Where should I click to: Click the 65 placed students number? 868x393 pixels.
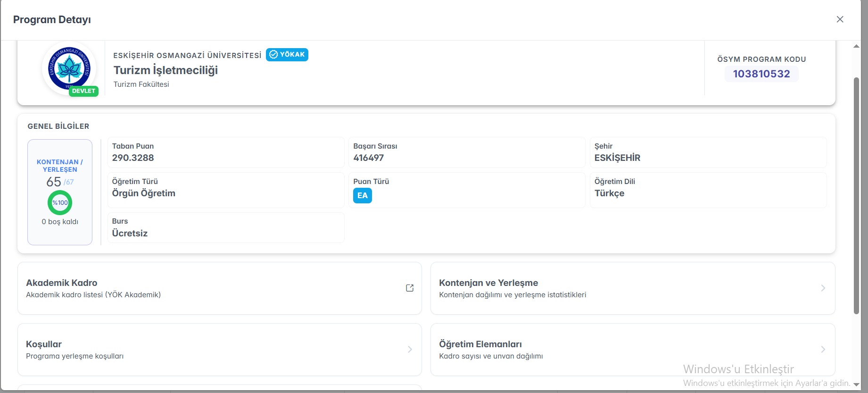pyautogui.click(x=54, y=182)
